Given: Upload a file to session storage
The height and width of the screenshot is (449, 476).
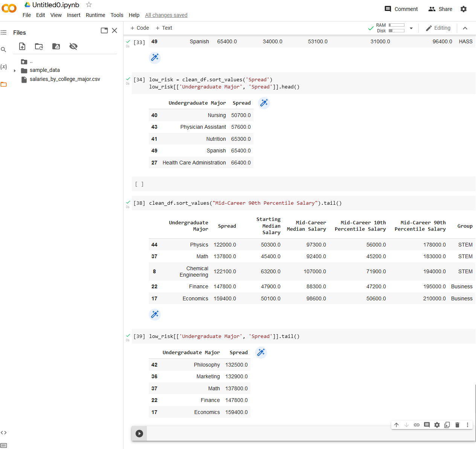Looking at the screenshot, I should (x=22, y=46).
